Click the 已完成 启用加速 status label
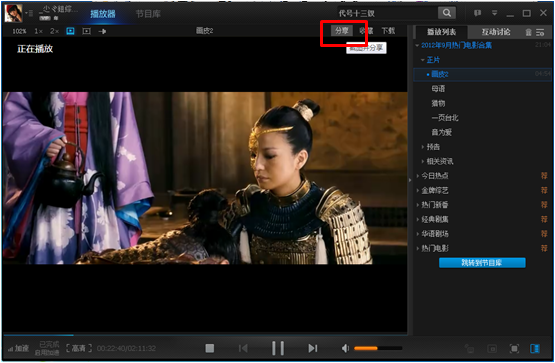This screenshot has height=363, width=555. pos(47,348)
